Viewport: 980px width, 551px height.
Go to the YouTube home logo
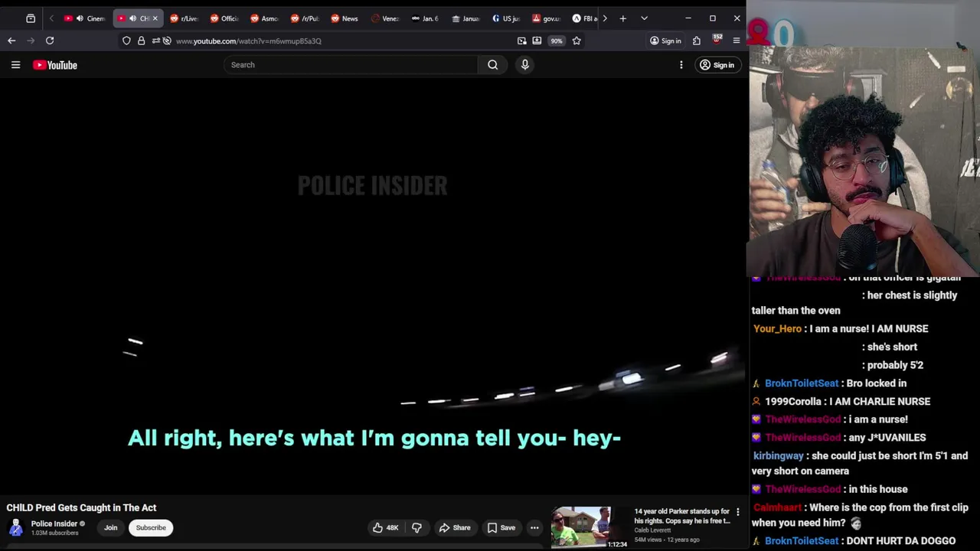point(55,65)
